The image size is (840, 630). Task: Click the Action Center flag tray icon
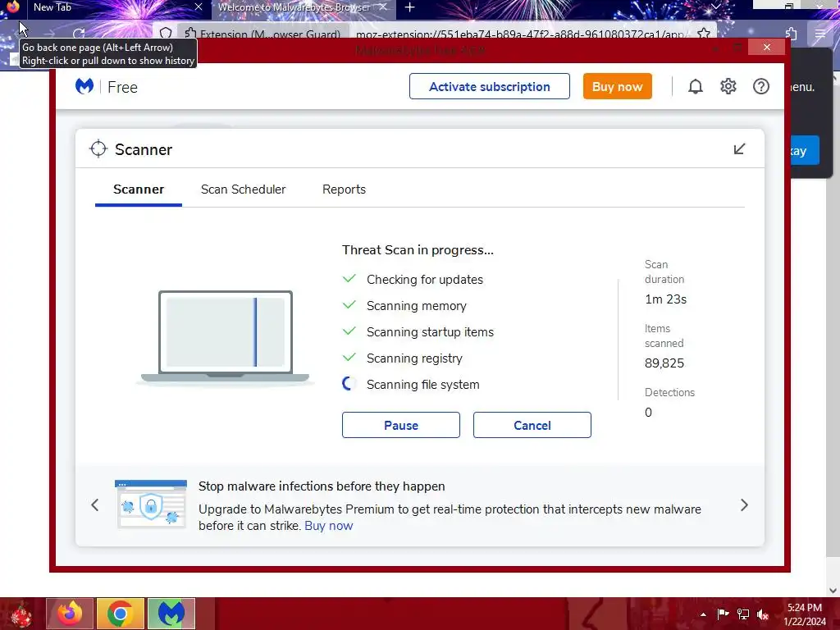tap(723, 614)
